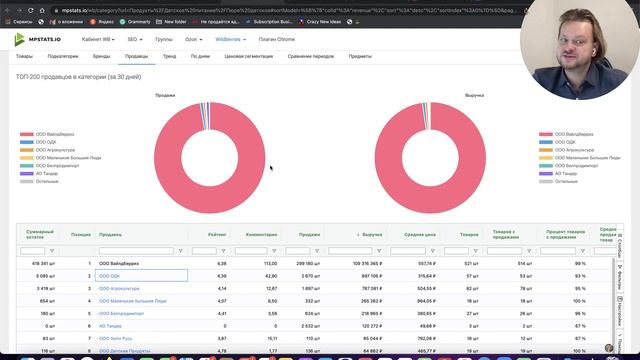Expand the Ozon dropdown menu
The width and height of the screenshot is (640, 360).
(x=193, y=39)
